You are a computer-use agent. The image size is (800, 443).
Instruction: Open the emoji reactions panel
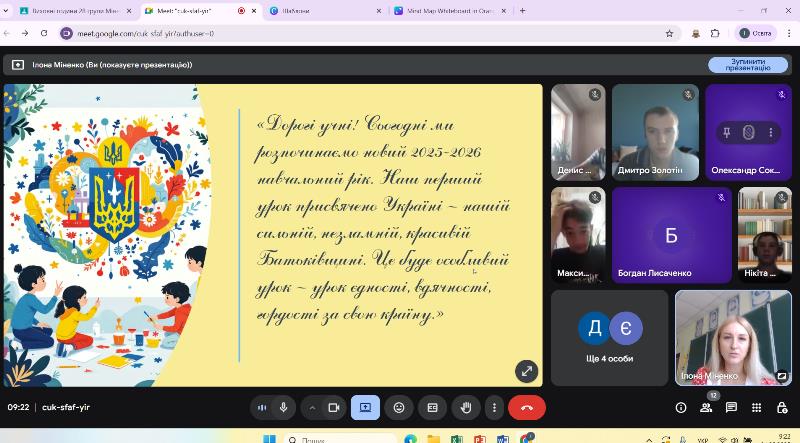click(399, 408)
